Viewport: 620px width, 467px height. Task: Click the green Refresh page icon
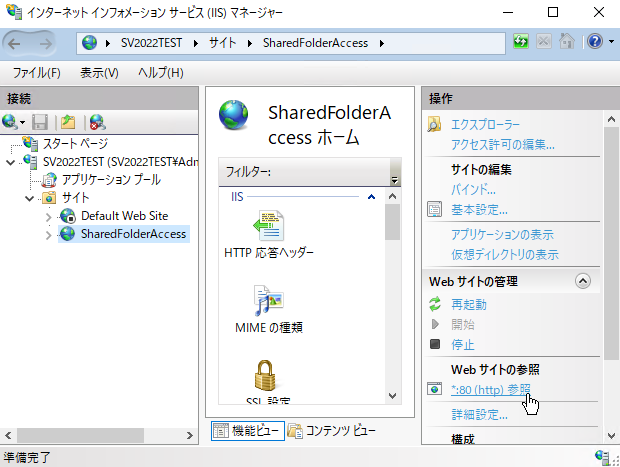(x=521, y=41)
